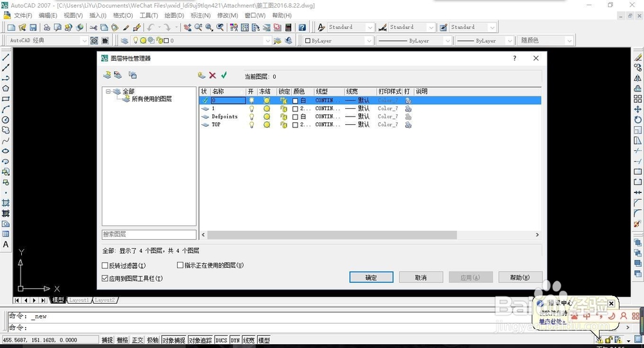Open the ByLayer lineweight dropdown
This screenshot has width=644, height=348.
[509, 41]
